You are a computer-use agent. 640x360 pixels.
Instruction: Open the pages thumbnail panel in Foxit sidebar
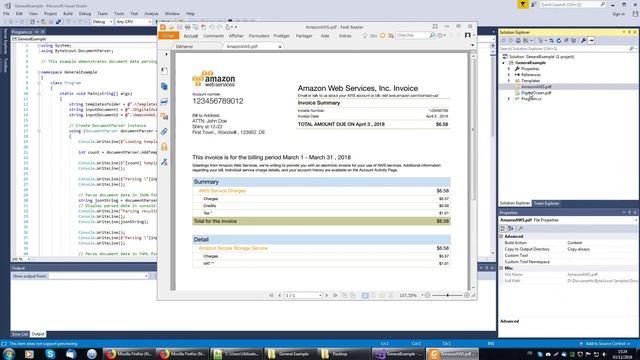(164, 86)
